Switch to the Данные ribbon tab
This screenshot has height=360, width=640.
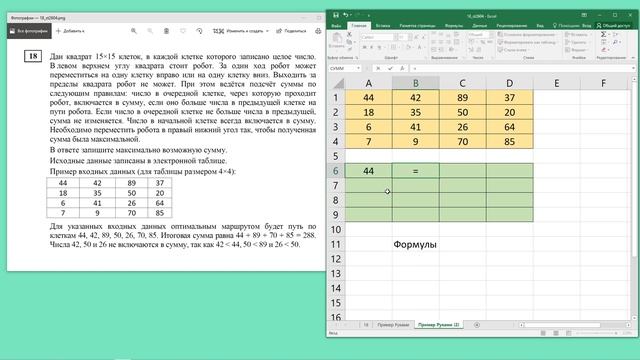[480, 25]
